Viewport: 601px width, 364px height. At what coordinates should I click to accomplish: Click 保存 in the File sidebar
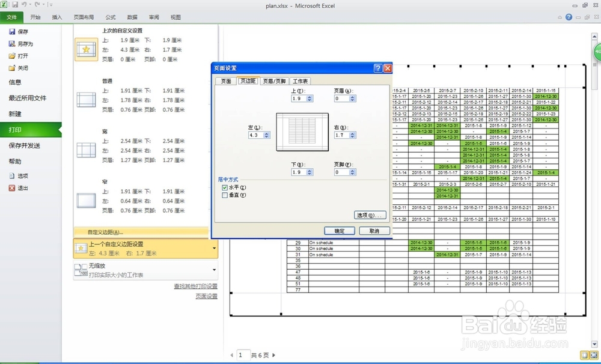pos(19,32)
